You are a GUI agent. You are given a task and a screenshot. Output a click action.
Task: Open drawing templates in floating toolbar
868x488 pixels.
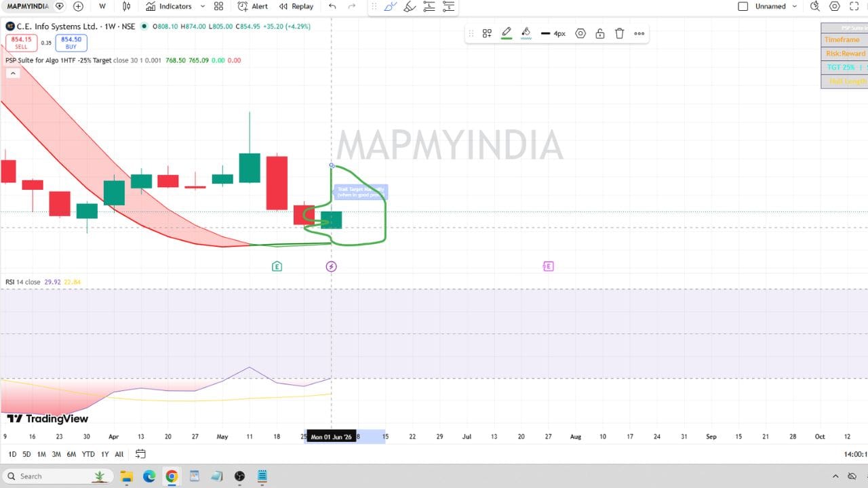pos(487,33)
